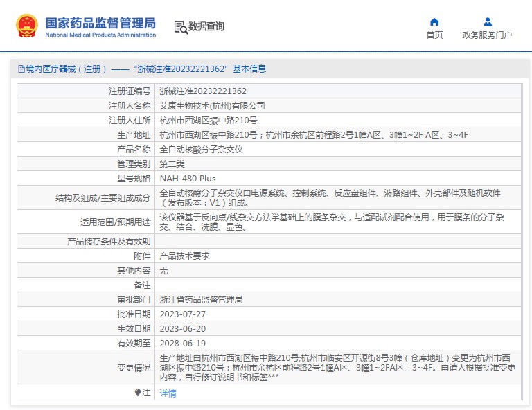The width and height of the screenshot is (532, 410).
Task: Click the 结构及组成 value text
Action: 330,197
